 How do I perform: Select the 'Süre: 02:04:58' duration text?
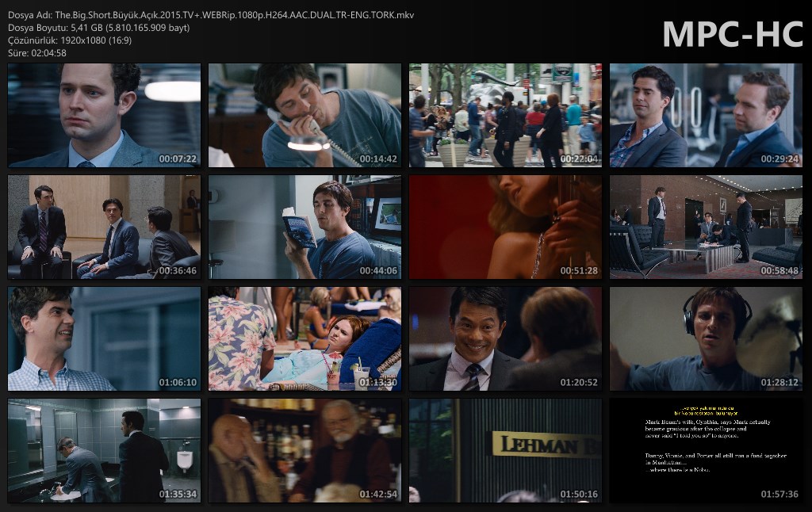click(37, 53)
